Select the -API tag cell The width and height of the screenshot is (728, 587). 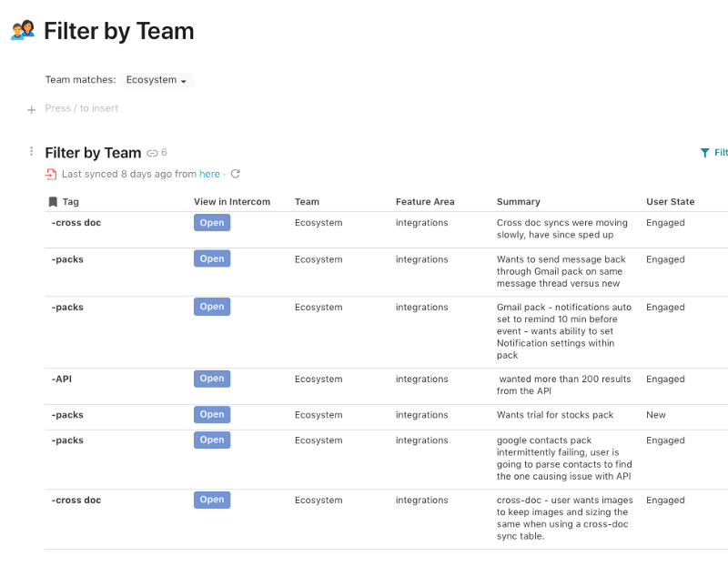pyautogui.click(x=62, y=379)
